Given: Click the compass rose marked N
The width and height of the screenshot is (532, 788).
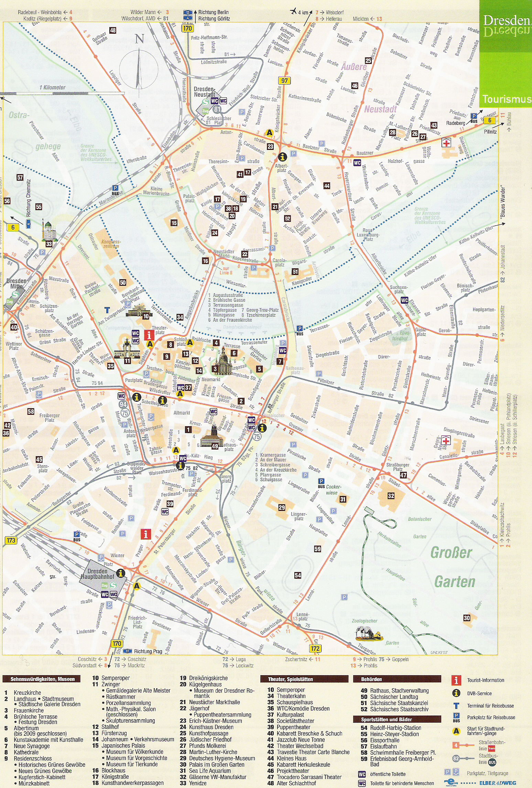Looking at the screenshot, I should [x=139, y=67].
